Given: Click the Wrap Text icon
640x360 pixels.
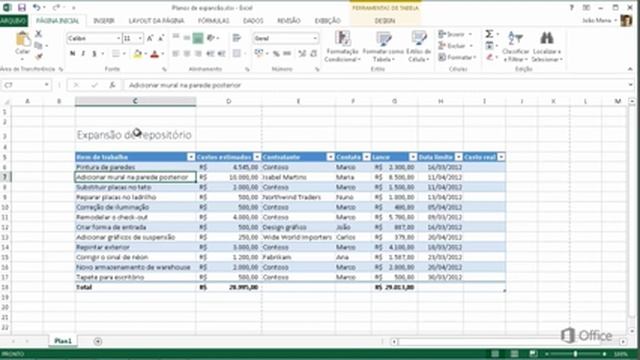Looking at the screenshot, I should [x=236, y=38].
